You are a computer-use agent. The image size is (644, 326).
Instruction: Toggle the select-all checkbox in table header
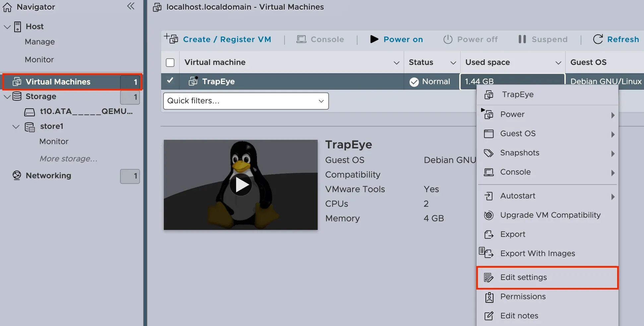pyautogui.click(x=170, y=62)
